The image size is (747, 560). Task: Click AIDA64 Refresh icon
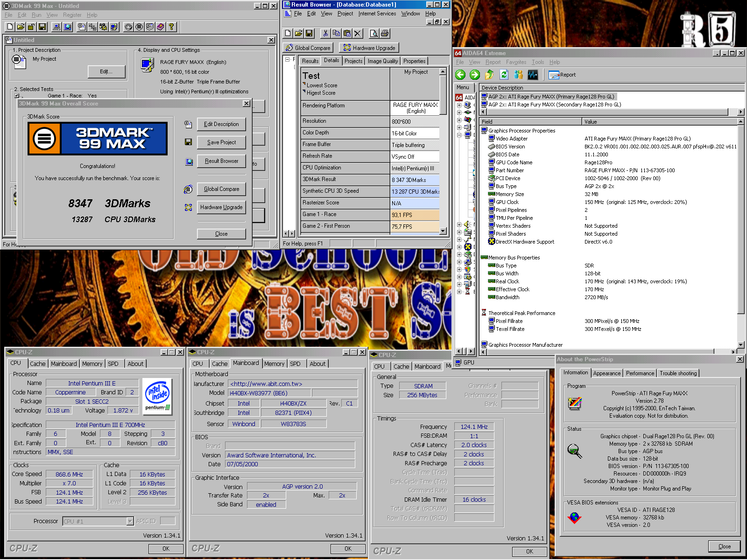[x=504, y=75]
